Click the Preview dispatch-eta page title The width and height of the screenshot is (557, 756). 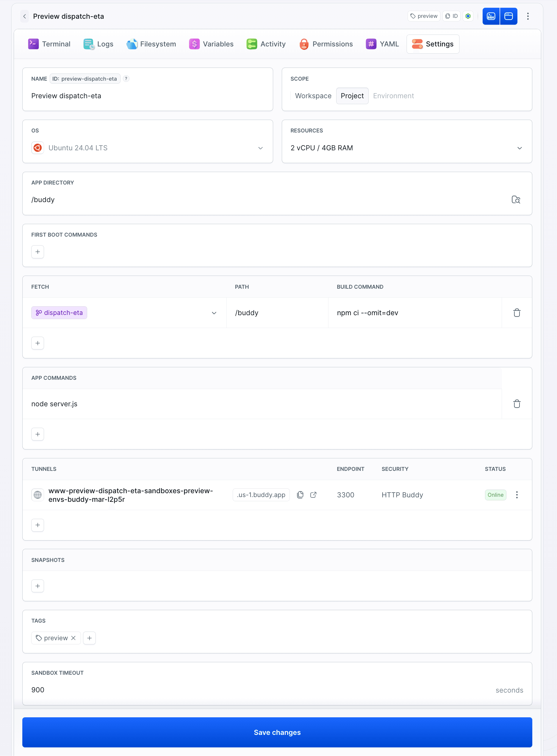68,16
